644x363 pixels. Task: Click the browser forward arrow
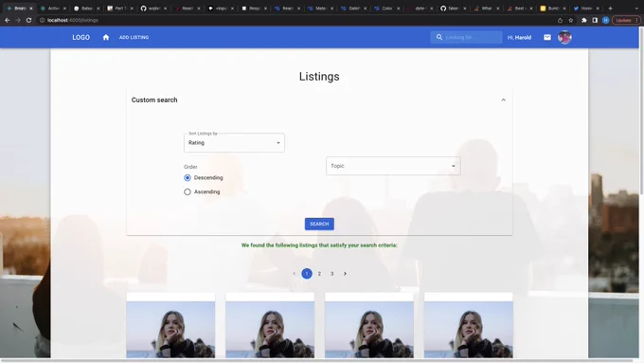[18, 20]
